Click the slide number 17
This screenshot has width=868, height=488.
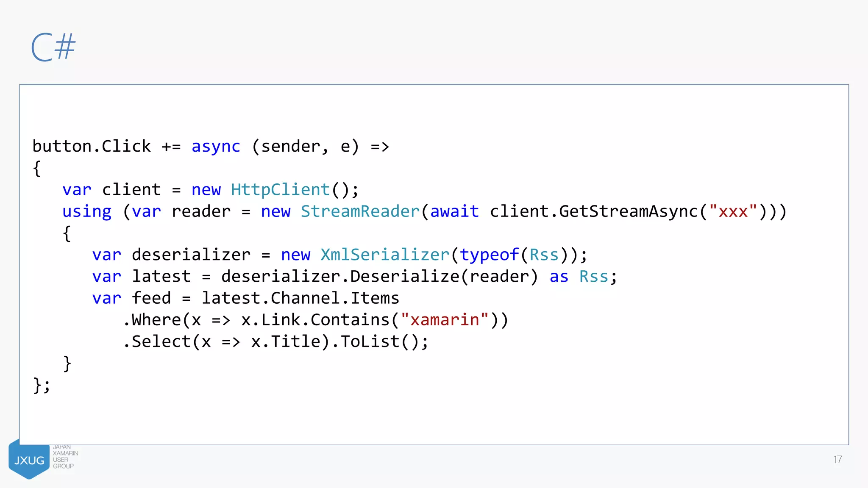click(x=837, y=460)
